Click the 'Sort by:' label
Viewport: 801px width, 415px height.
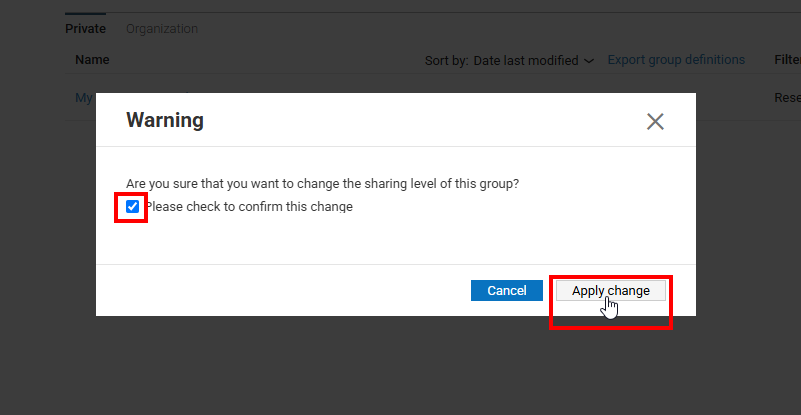pos(446,61)
